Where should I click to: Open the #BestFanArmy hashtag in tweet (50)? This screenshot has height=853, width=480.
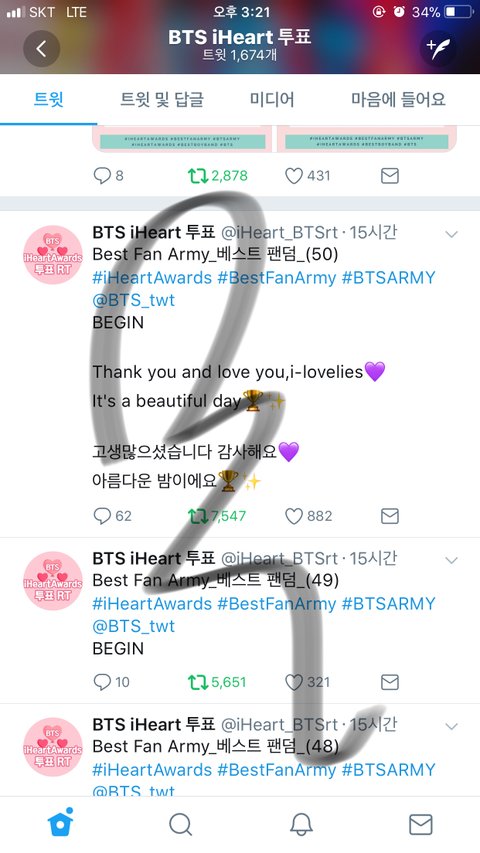coord(276,277)
